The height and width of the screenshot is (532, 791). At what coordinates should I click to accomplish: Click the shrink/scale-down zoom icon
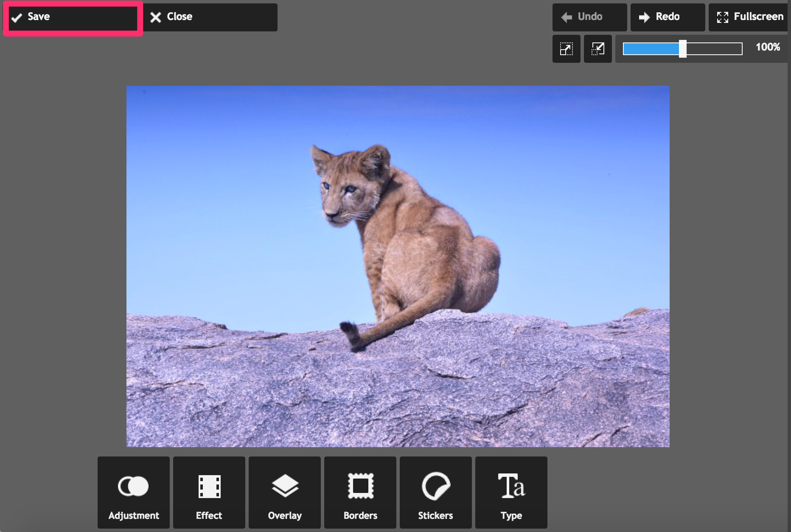point(597,49)
